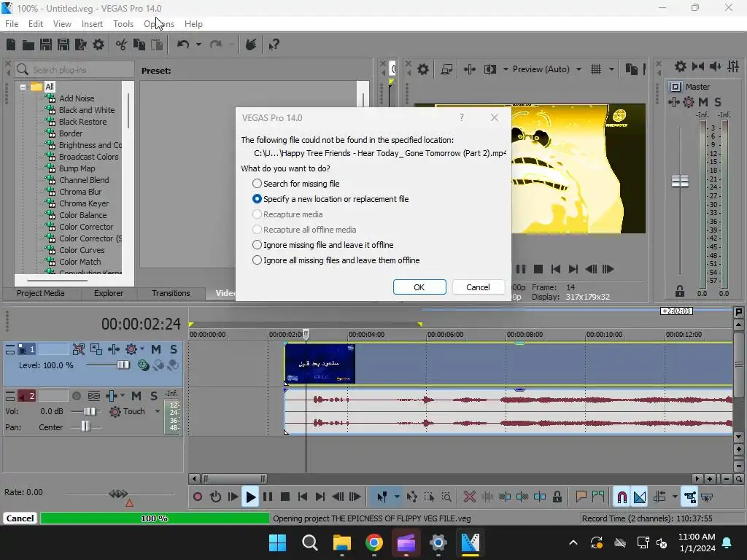Cancel the project loading progress
This screenshot has width=747, height=560.
click(20, 518)
